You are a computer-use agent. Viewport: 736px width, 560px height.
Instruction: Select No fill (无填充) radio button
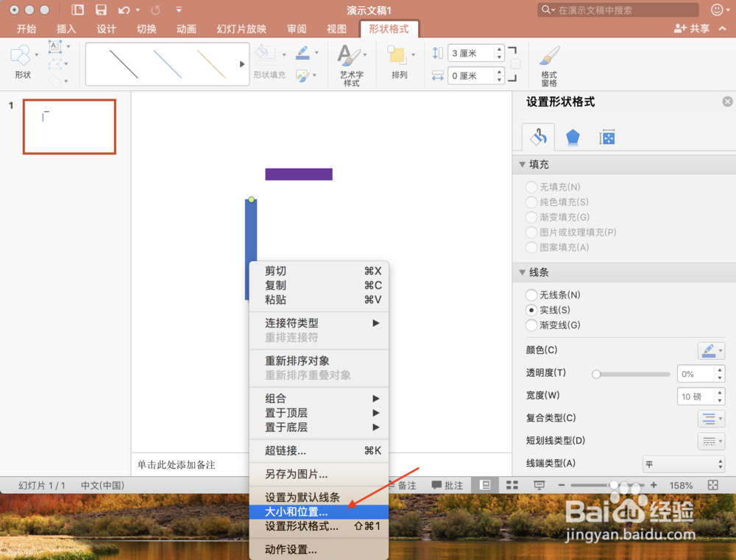531,187
